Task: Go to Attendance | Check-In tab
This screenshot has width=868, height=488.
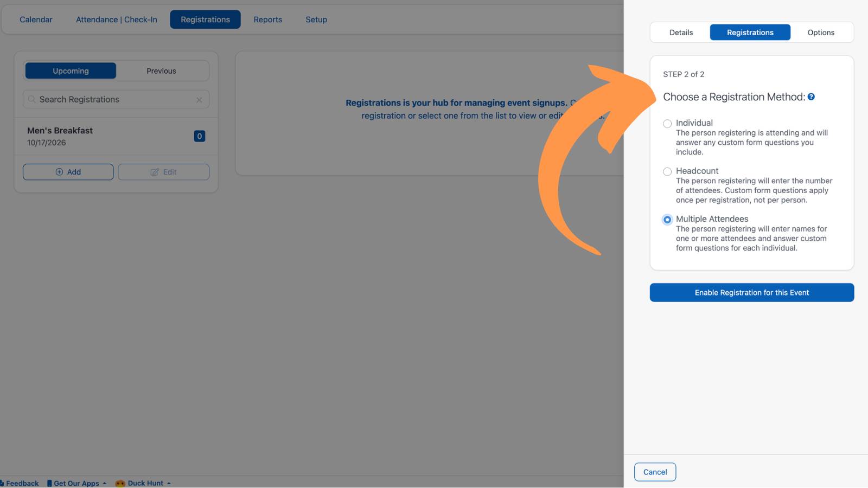Action: (117, 20)
